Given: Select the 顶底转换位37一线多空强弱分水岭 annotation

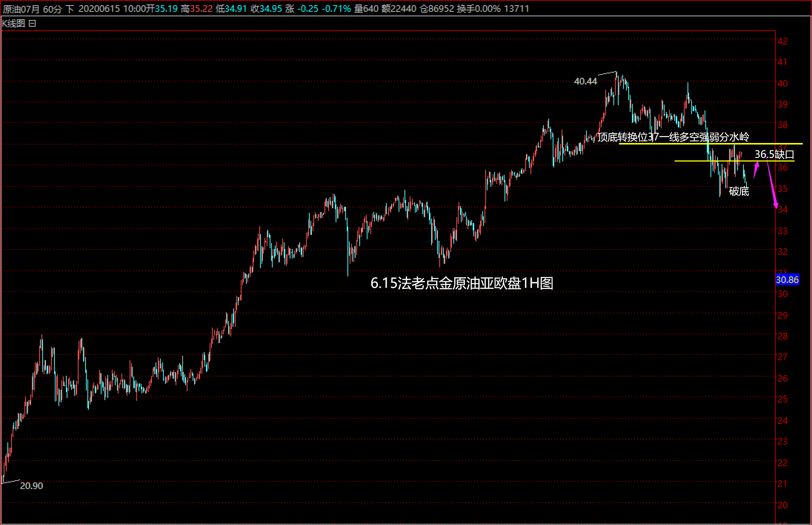Looking at the screenshot, I should (673, 137).
